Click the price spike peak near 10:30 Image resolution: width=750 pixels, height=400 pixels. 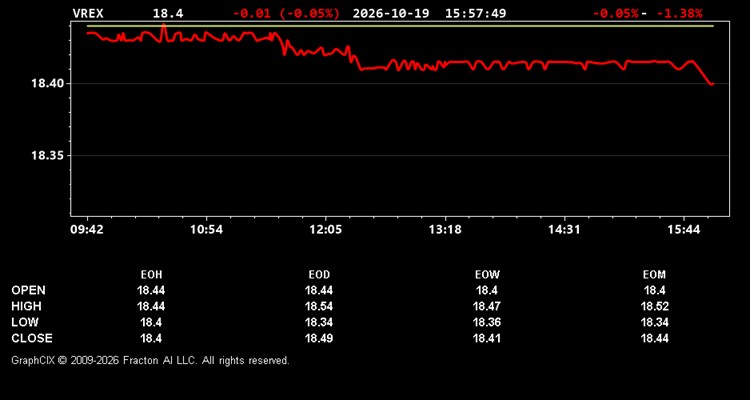click(164, 24)
